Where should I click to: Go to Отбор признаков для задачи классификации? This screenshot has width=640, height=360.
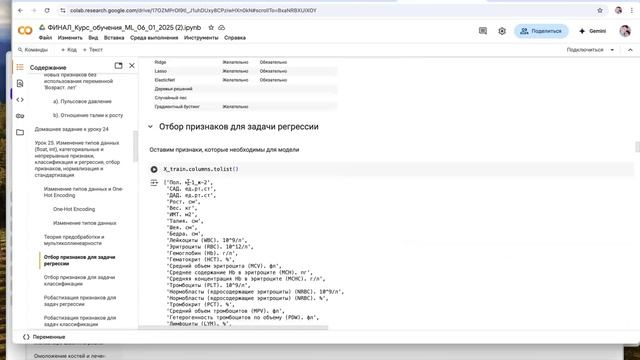[79, 280]
